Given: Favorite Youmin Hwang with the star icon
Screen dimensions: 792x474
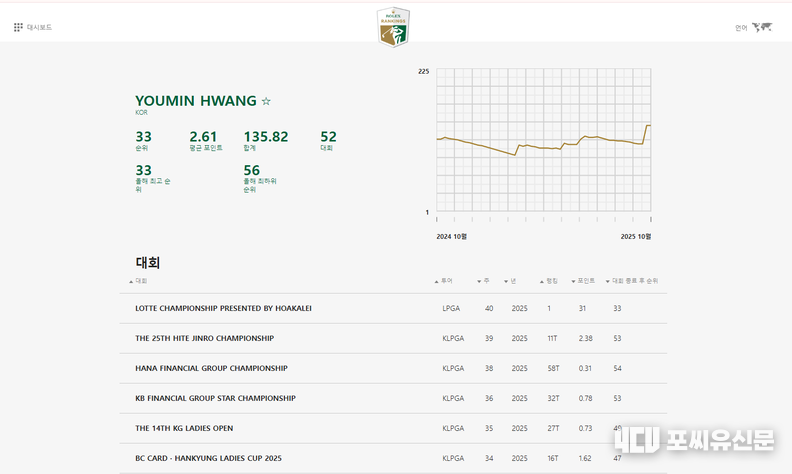Looking at the screenshot, I should [266, 101].
